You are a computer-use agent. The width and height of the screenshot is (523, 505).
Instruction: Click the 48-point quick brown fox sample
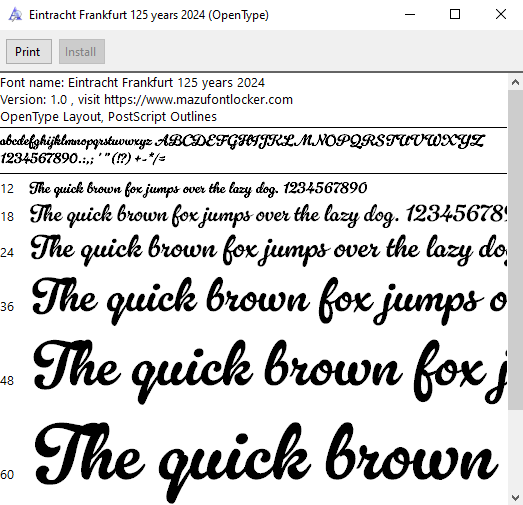(x=270, y=371)
